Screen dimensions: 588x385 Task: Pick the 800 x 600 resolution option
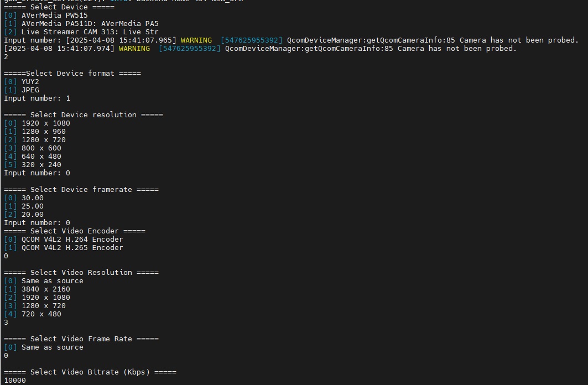35,148
